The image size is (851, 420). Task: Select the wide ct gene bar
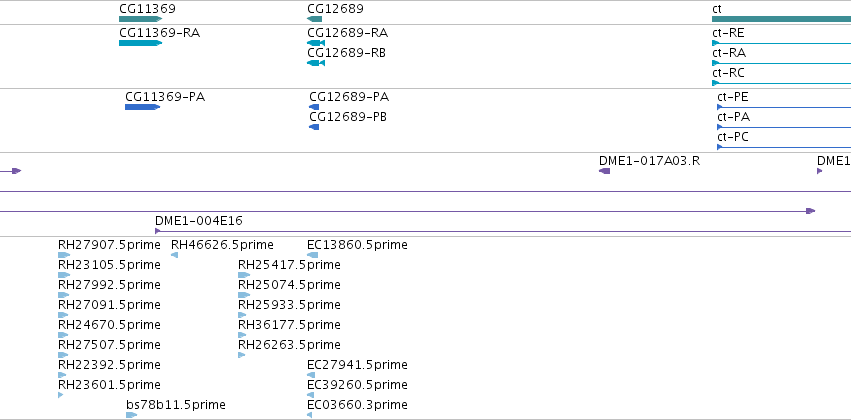point(782,19)
